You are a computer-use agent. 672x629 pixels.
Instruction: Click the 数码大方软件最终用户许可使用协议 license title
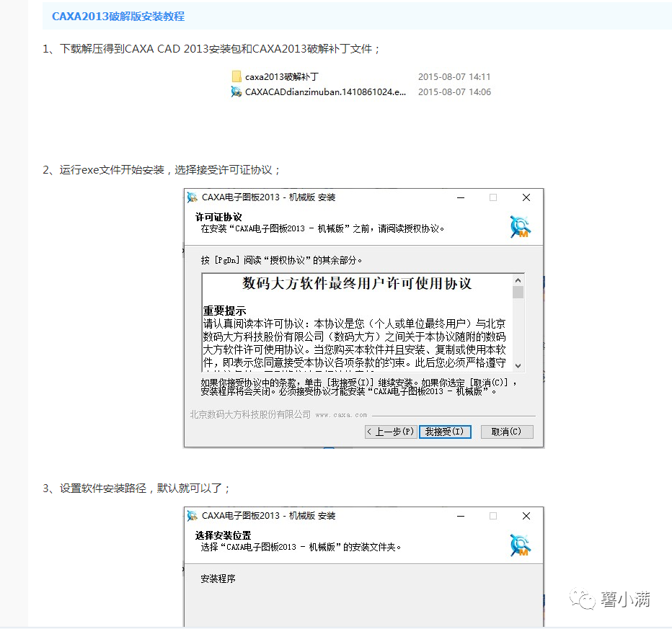tap(357, 283)
